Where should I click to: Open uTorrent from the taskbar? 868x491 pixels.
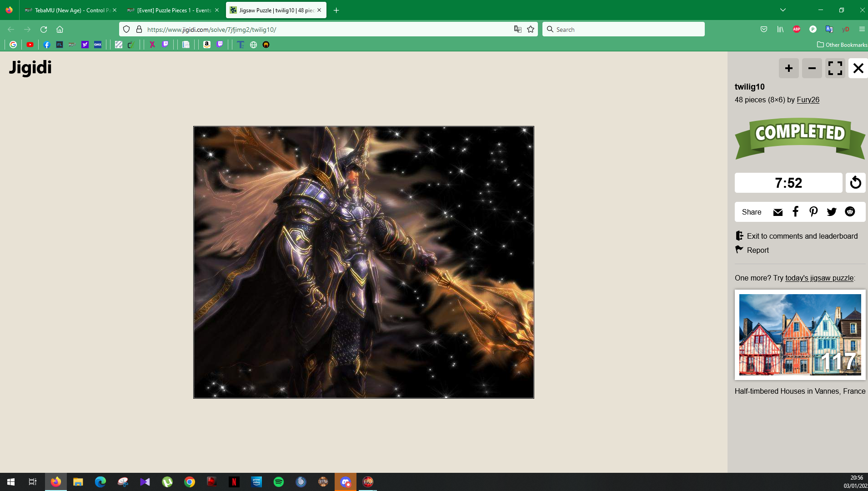[x=167, y=482]
